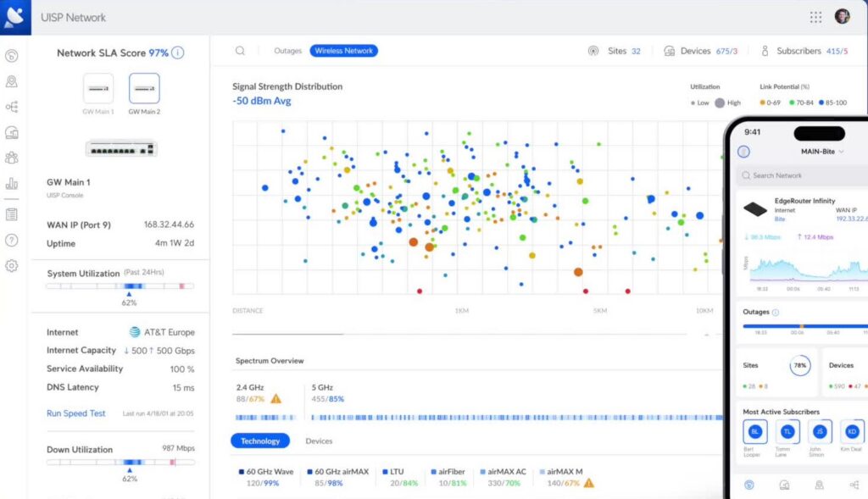Click the -50 dBm Avg value
The image size is (868, 499).
(262, 101)
